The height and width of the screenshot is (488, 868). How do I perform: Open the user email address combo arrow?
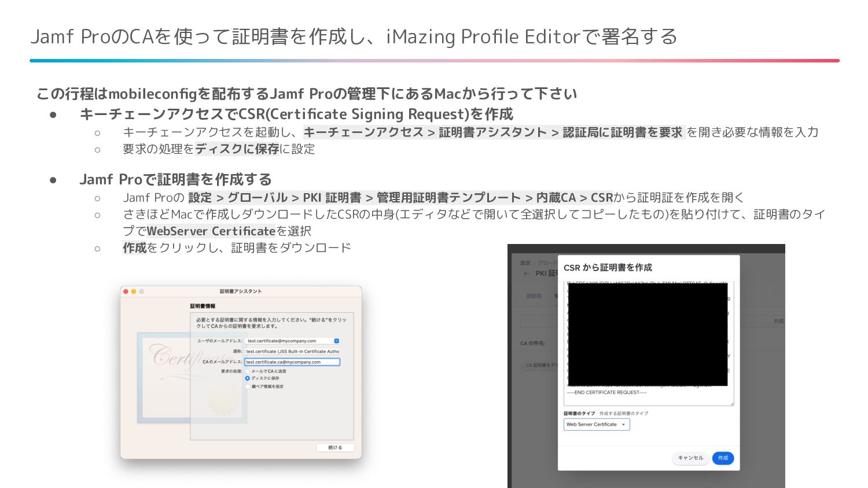pos(337,341)
